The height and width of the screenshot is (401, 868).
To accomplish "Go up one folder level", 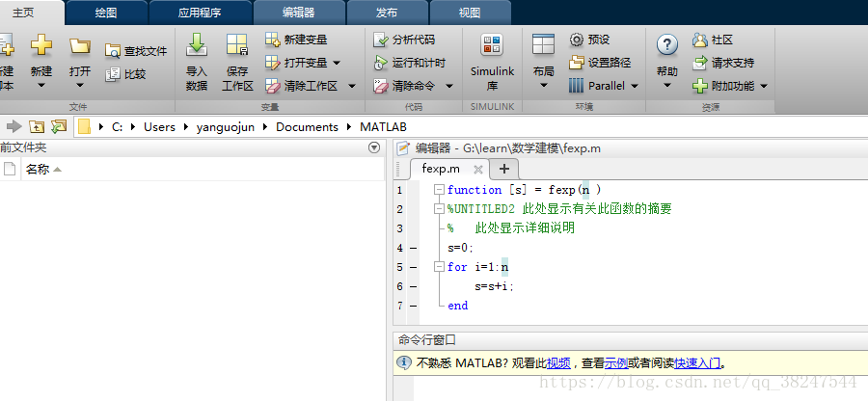I will (x=36, y=126).
